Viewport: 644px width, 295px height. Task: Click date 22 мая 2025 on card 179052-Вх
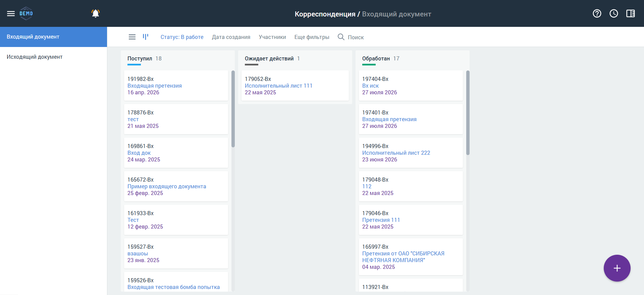point(261,92)
